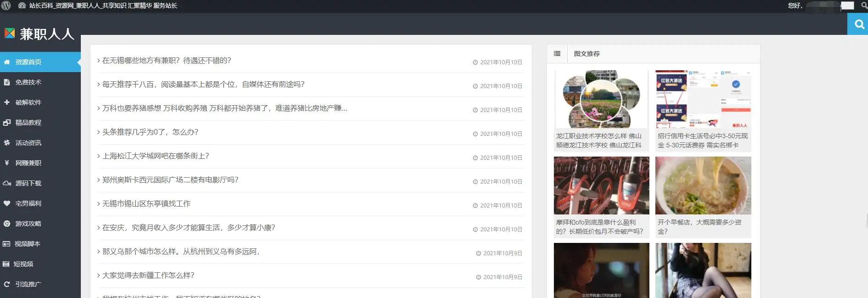Select the 图文推荐 tab title
Viewport: 868px width, 298px height.
[586, 54]
